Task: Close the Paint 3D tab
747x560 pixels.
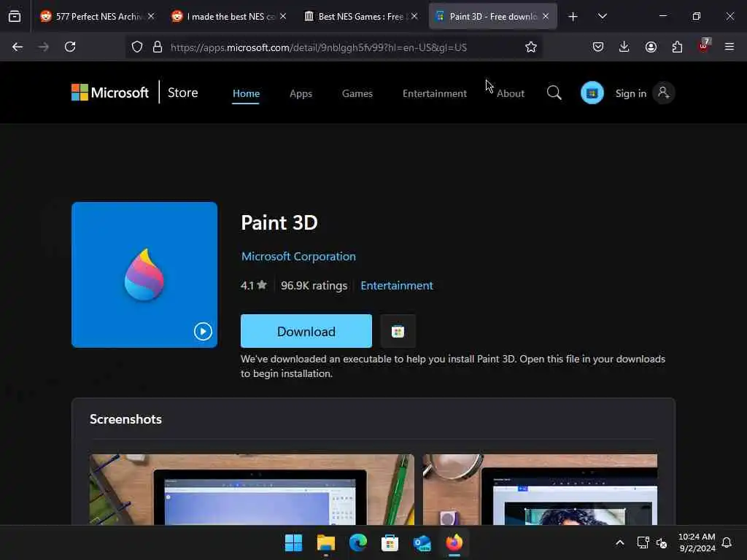Action: point(546,16)
